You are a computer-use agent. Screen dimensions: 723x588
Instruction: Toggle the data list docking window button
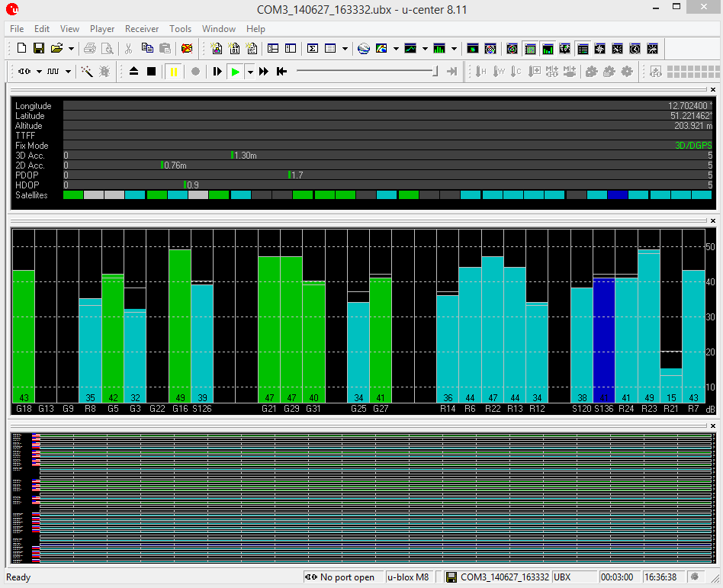pos(583,49)
